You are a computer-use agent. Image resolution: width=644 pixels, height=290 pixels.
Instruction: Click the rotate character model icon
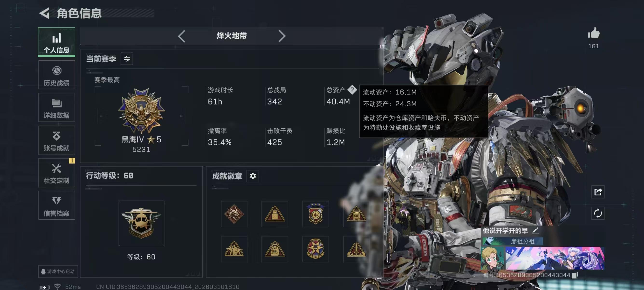(598, 213)
